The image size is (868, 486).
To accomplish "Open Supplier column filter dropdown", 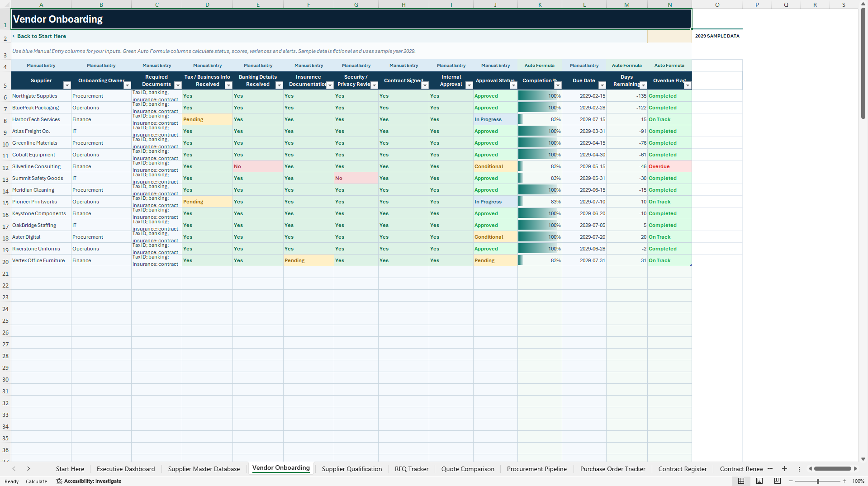I will tap(67, 85).
